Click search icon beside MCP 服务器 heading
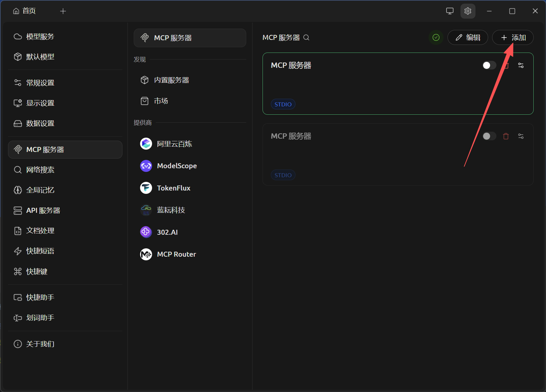Screen dimensions: 546x392 (x=306, y=38)
